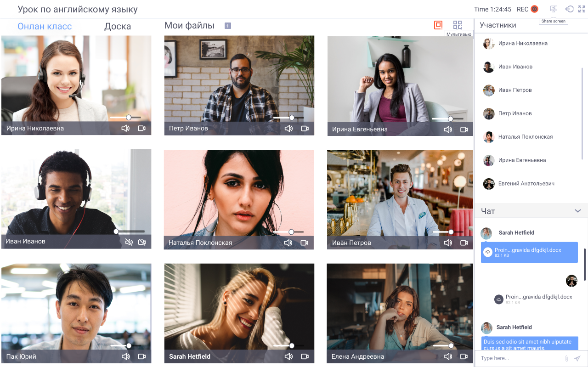Click the circular sync arrows icon in header
Viewport: 588px width, 367px height.
click(570, 9)
